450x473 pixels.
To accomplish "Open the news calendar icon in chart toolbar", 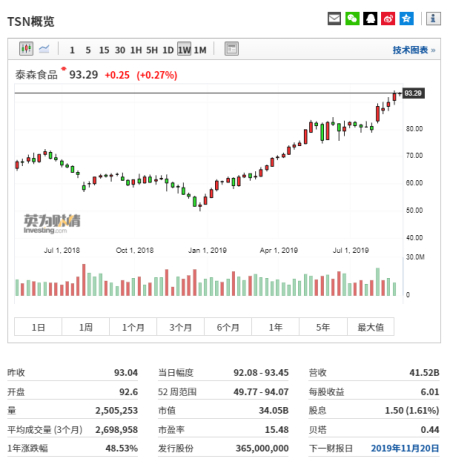I will pyautogui.click(x=232, y=49).
